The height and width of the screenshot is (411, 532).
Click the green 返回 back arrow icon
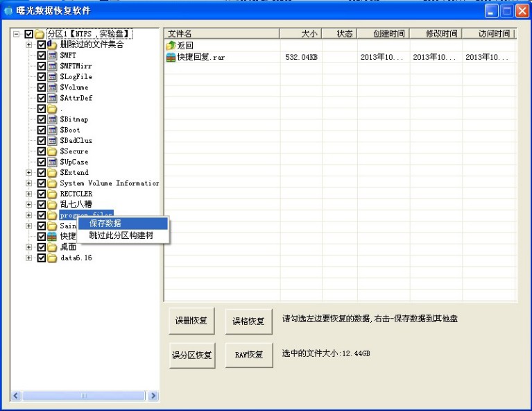click(171, 46)
